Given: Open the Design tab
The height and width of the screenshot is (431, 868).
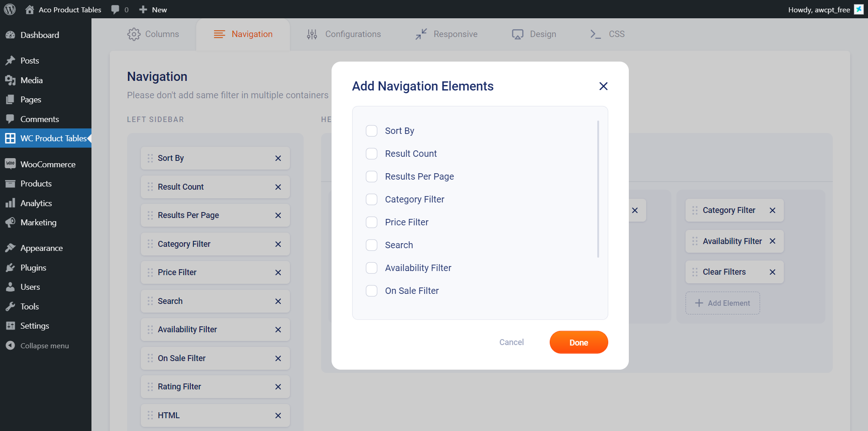Looking at the screenshot, I should pos(534,34).
